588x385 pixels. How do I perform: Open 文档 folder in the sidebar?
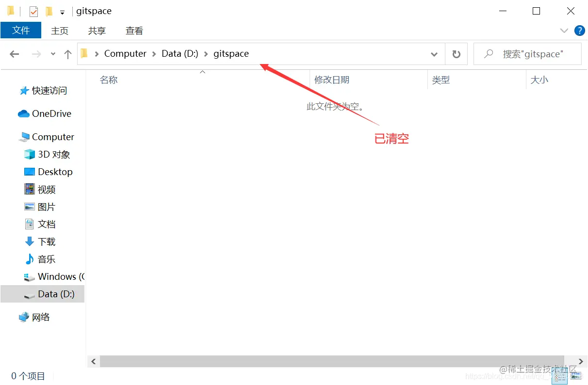click(40, 225)
